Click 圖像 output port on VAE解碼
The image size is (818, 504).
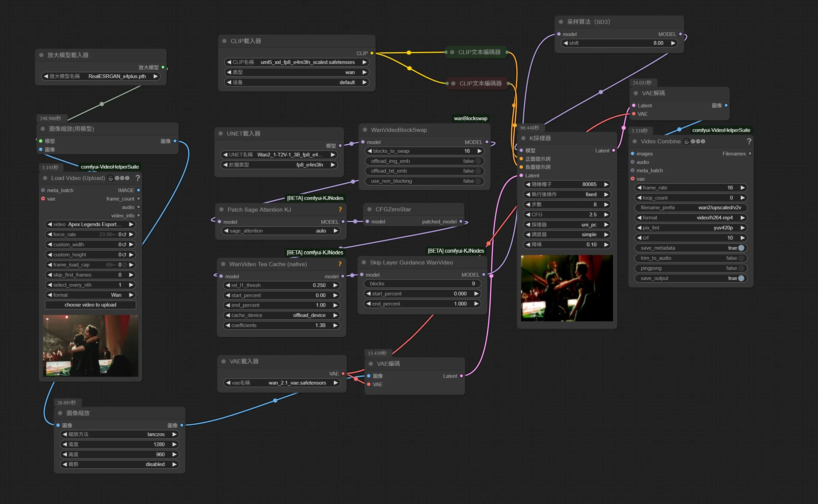pos(726,105)
